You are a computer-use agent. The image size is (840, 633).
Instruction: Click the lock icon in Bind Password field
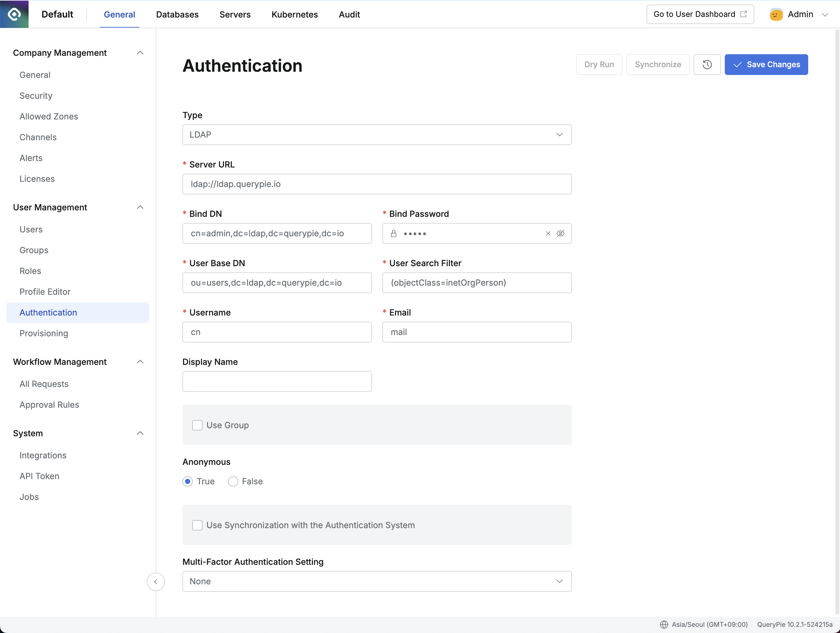click(x=393, y=233)
